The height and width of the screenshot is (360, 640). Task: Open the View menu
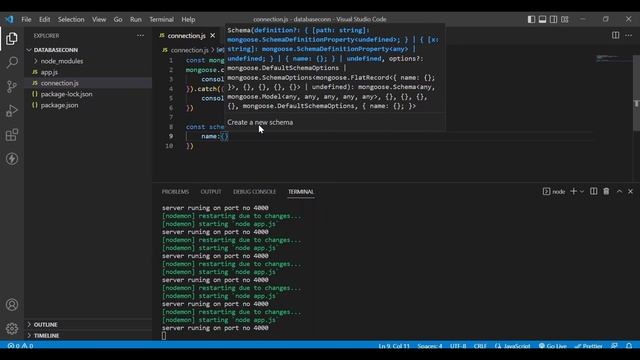[x=99, y=19]
